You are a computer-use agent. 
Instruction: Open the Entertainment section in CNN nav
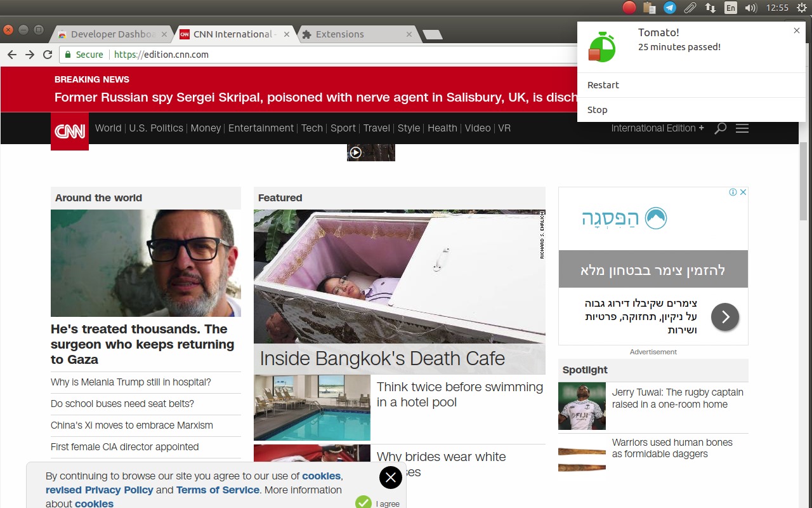pos(261,128)
